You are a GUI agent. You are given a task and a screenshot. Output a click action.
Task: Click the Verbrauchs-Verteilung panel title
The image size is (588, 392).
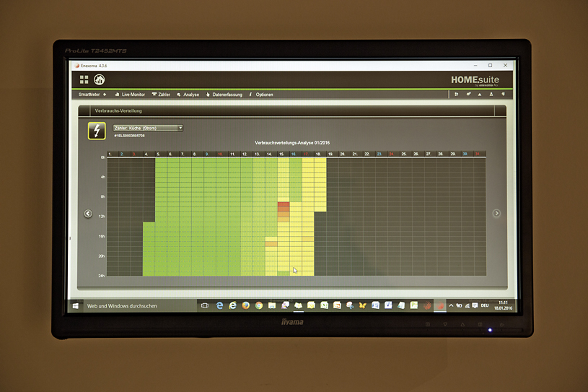point(118,110)
